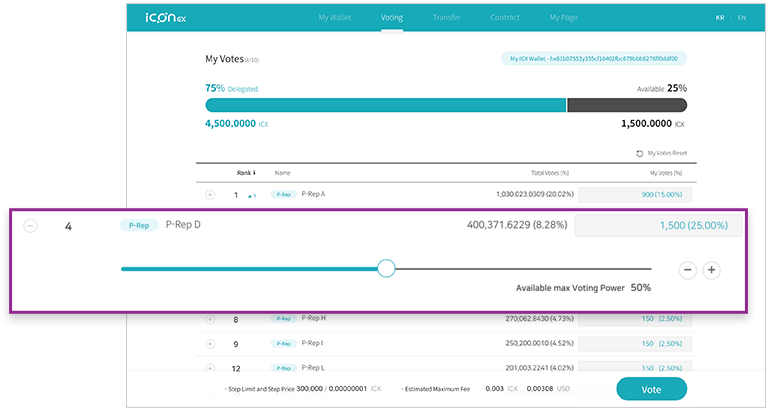Edit P-Rep D votes field showing 1,500
769x411 pixels.
coord(658,226)
